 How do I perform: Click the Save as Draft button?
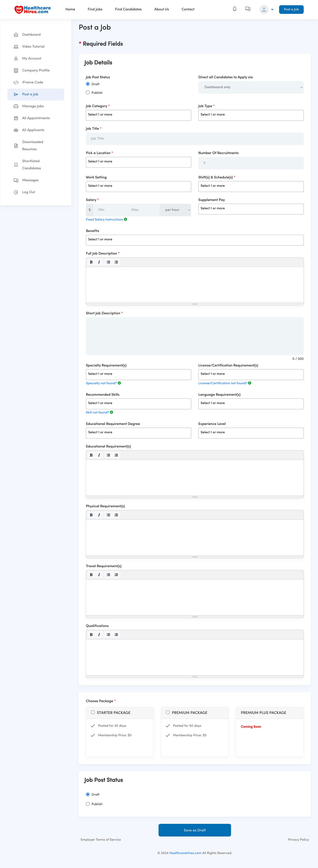[195, 830]
